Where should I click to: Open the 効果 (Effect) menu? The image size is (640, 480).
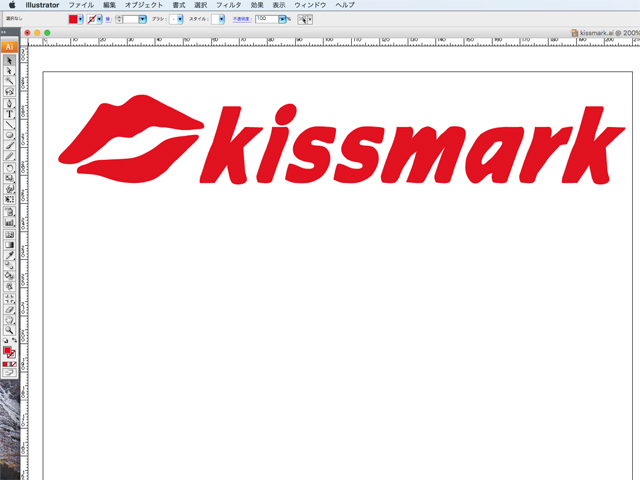pyautogui.click(x=257, y=5)
